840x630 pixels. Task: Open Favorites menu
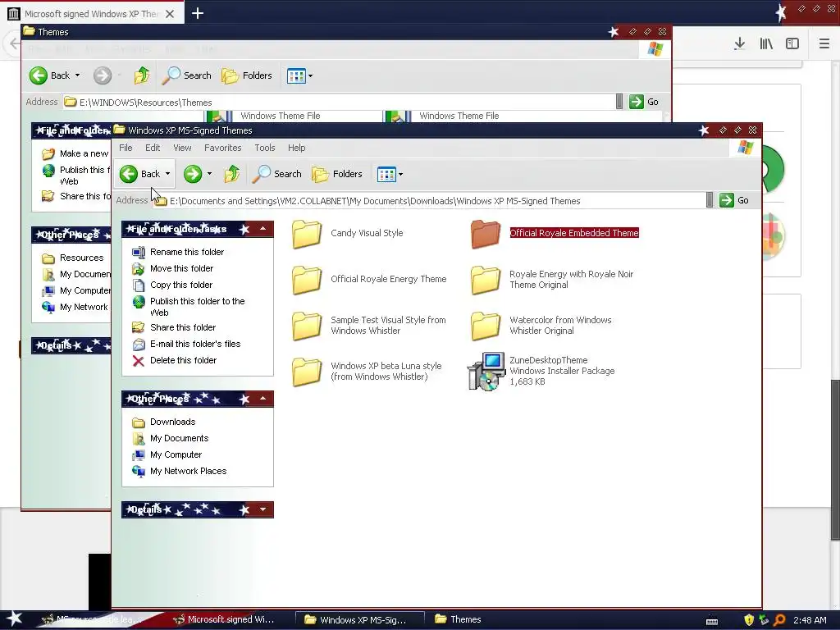point(223,148)
